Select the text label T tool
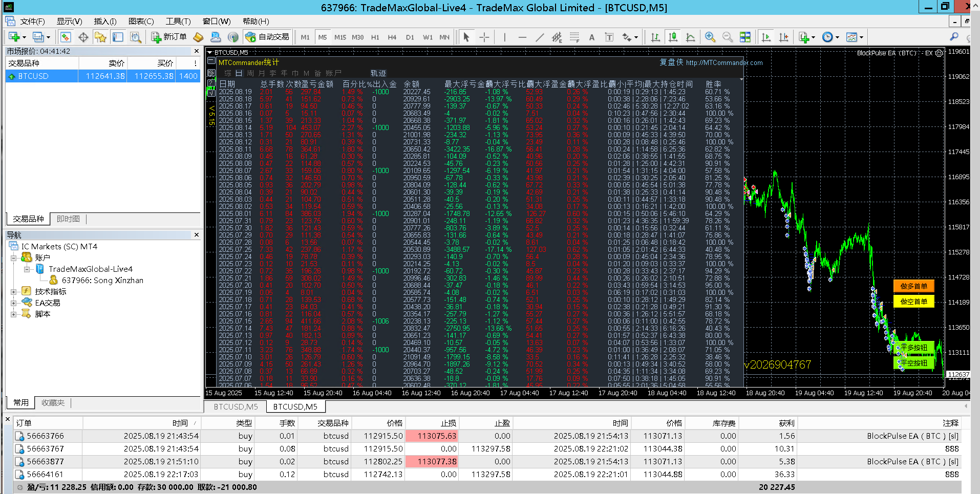This screenshot has width=980, height=494. 609,37
